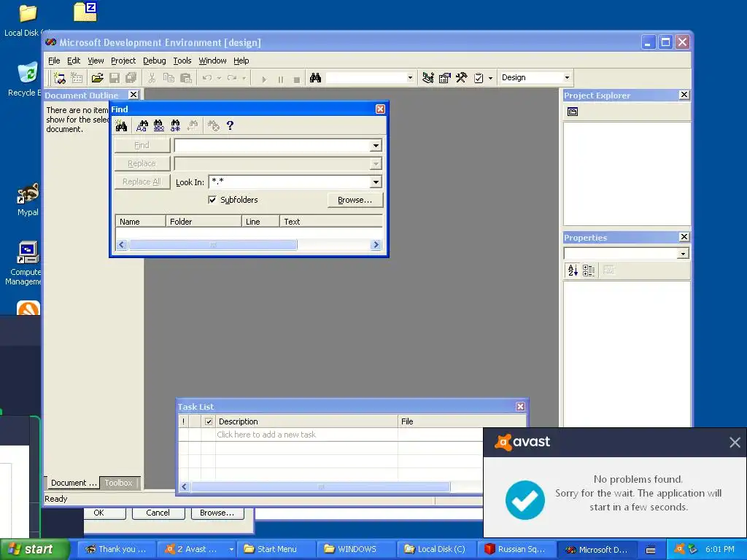Open the Undo history dropdown arrow
This screenshot has height=560, width=747.
click(x=219, y=78)
